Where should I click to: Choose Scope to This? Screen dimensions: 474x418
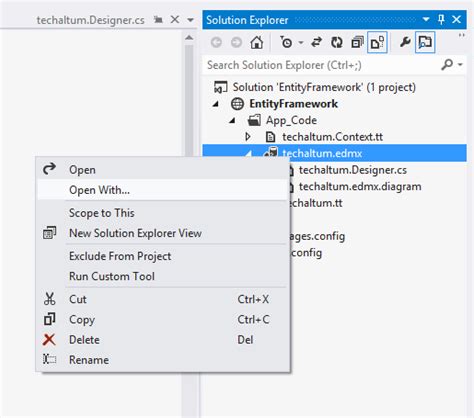click(x=162, y=213)
